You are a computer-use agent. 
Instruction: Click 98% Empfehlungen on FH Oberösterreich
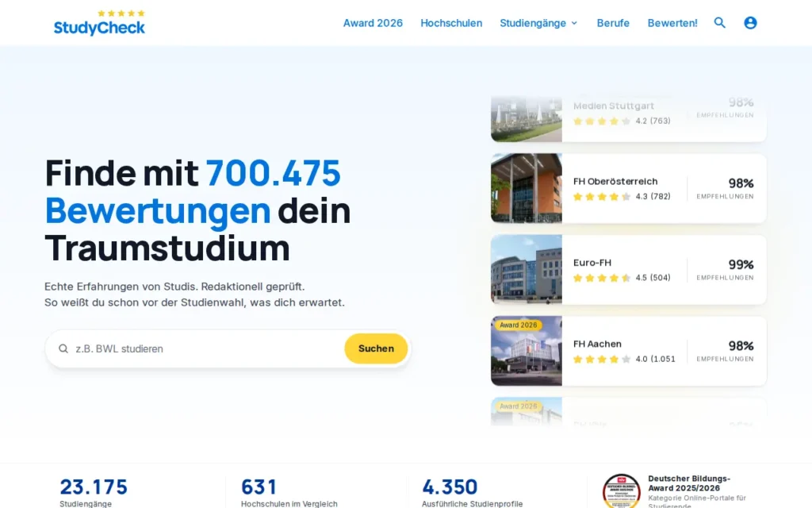tap(725, 188)
